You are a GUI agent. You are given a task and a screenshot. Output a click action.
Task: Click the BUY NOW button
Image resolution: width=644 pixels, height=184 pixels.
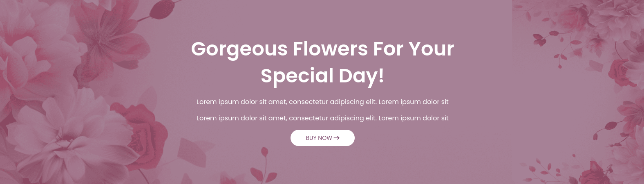[322, 138]
